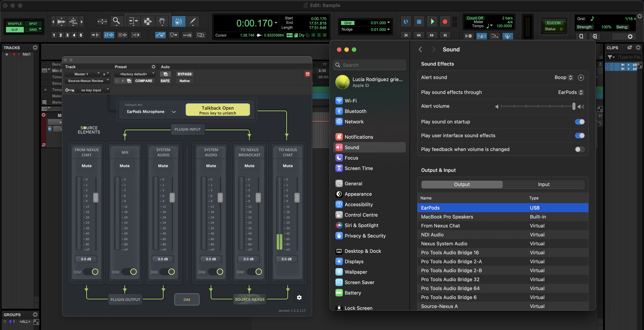Image resolution: width=644 pixels, height=330 pixels.
Task: Click the Record button in transport
Action: [445, 22]
